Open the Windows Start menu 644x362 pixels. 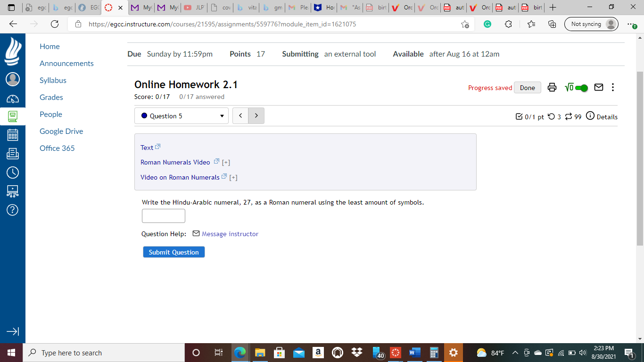[11, 353]
